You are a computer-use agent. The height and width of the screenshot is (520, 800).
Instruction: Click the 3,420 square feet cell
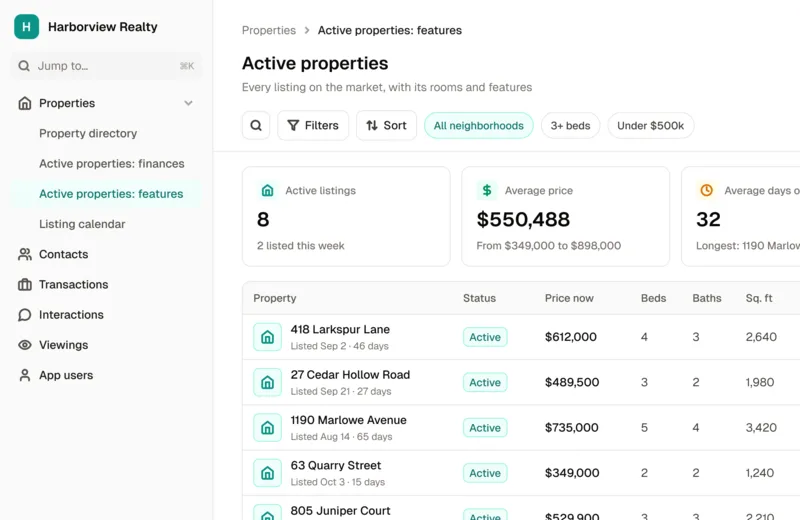761,428
